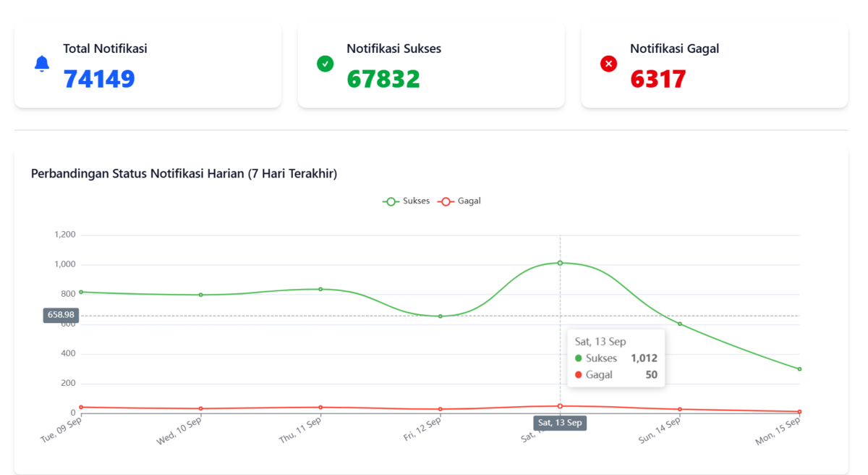Screen dimensions: 868x475
Task: Click the failed count 6317
Action: click(x=658, y=79)
